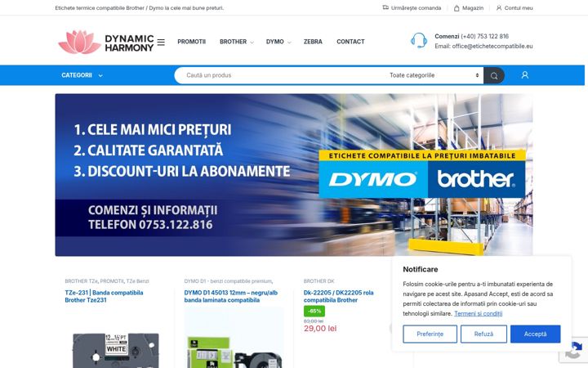This screenshot has width=588, height=368.
Task: Open the DYMO D1 45013 12mm product title
Action: 230,296
